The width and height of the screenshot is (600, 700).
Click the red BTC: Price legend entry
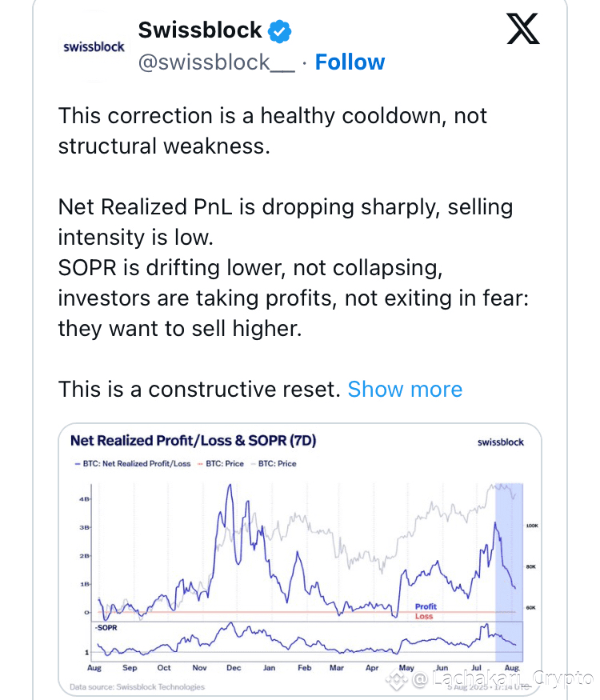(221, 464)
